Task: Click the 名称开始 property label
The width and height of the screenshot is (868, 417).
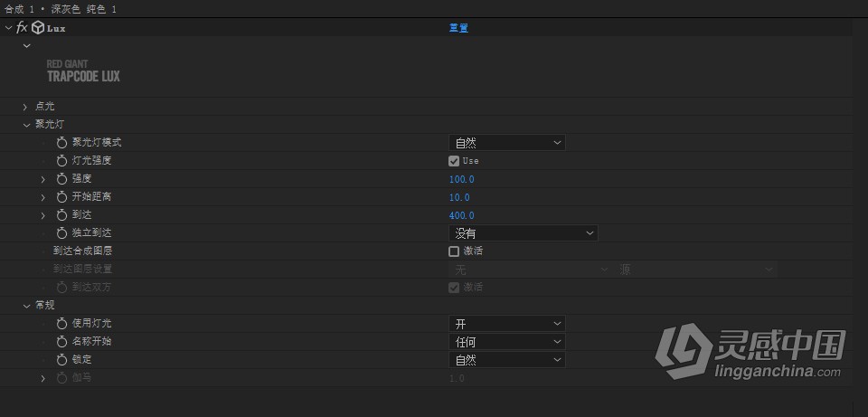Action: [92, 341]
